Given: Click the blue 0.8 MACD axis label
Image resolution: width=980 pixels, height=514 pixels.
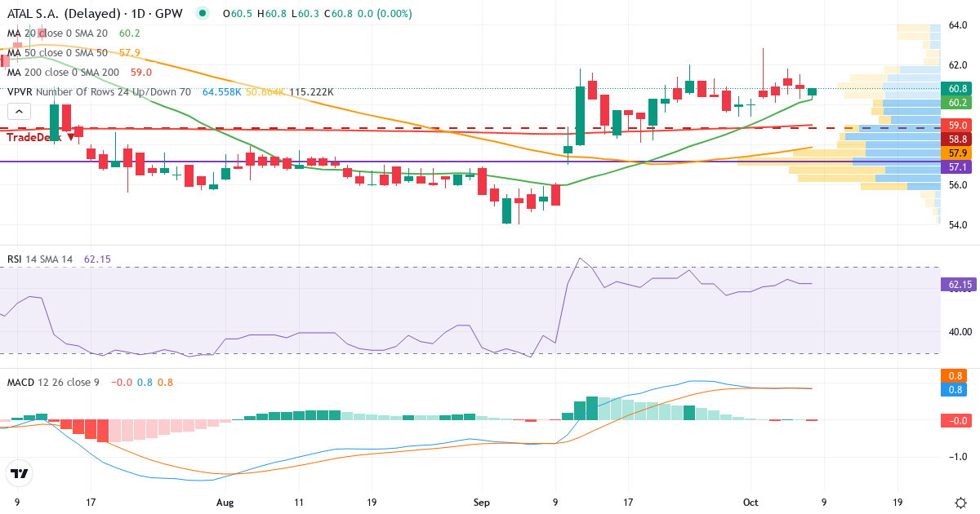Looking at the screenshot, I should pyautogui.click(x=955, y=389).
